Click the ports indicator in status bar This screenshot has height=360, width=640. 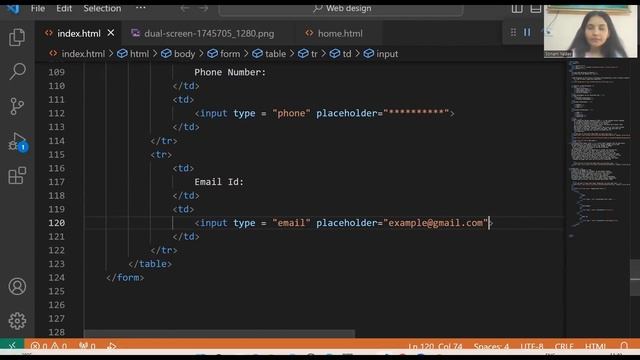click(x=87, y=346)
